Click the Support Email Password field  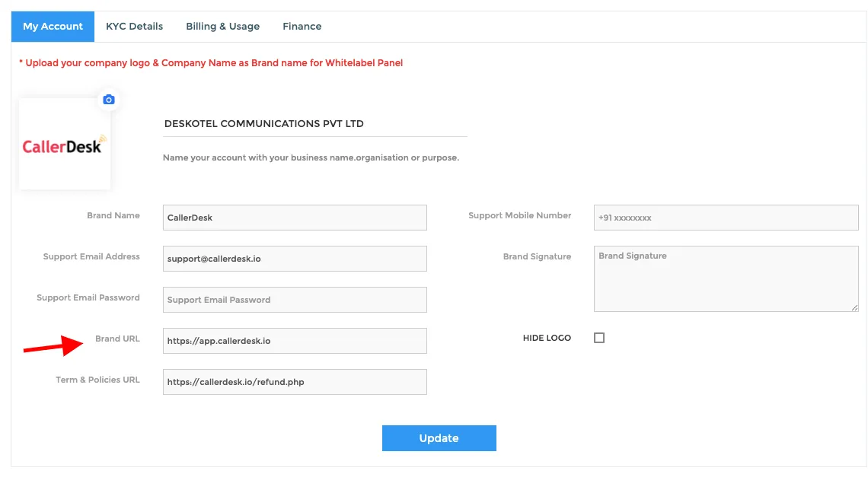pyautogui.click(x=295, y=300)
